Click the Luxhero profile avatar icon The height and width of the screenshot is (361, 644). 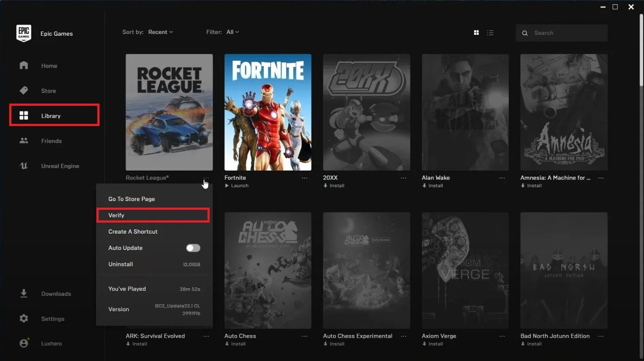[24, 343]
